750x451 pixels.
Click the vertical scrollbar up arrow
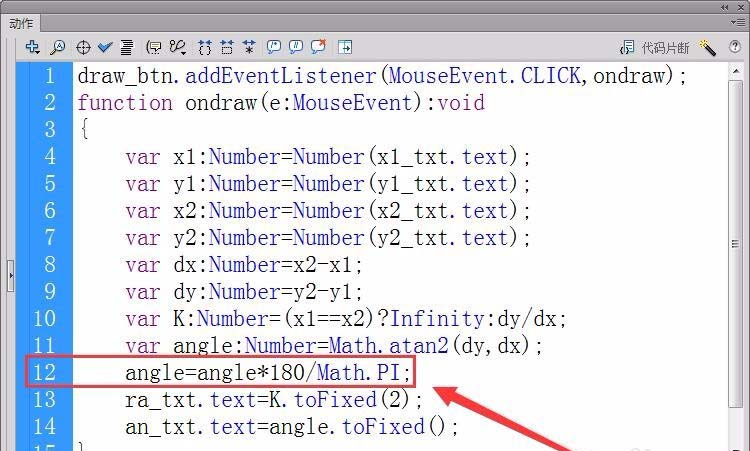pyautogui.click(x=735, y=71)
